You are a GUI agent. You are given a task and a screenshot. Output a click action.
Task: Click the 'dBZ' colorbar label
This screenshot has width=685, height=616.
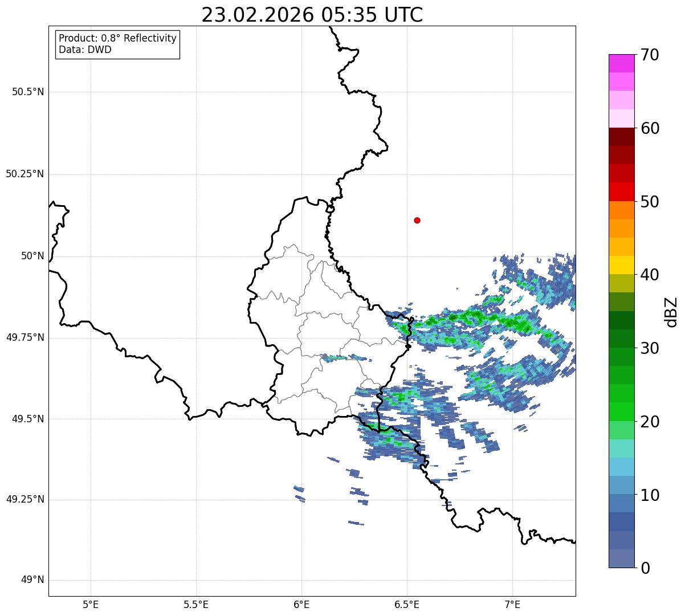pyautogui.click(x=671, y=311)
